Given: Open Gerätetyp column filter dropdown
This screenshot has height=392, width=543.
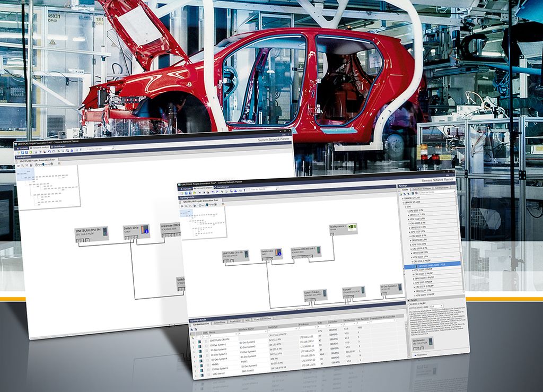Looking at the screenshot, I should (x=296, y=329).
